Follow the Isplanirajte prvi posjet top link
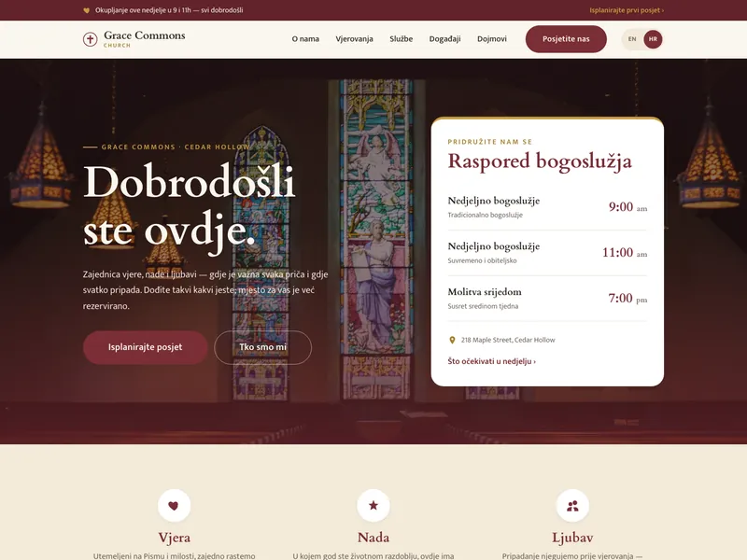This screenshot has width=747, height=560. [x=627, y=10]
